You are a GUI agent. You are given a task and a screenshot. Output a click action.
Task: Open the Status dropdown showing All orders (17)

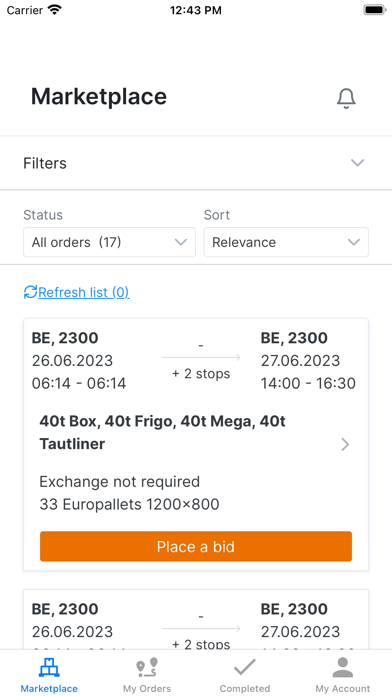(x=109, y=242)
